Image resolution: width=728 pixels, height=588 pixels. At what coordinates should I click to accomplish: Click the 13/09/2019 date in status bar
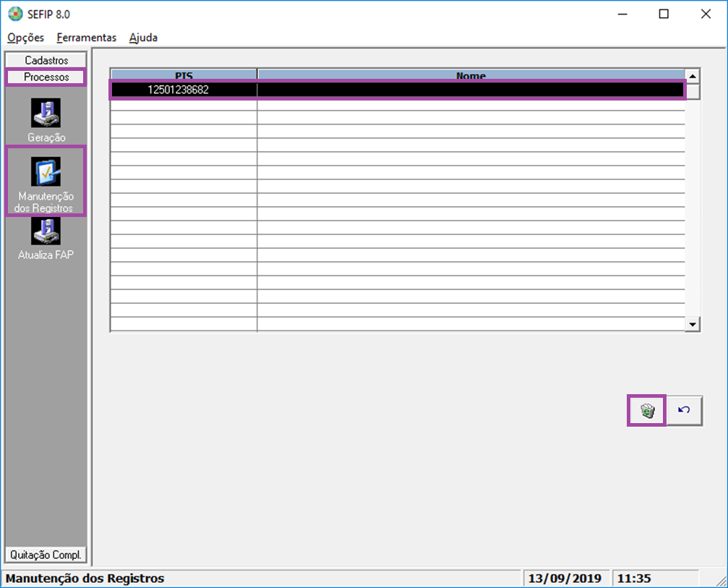565,579
